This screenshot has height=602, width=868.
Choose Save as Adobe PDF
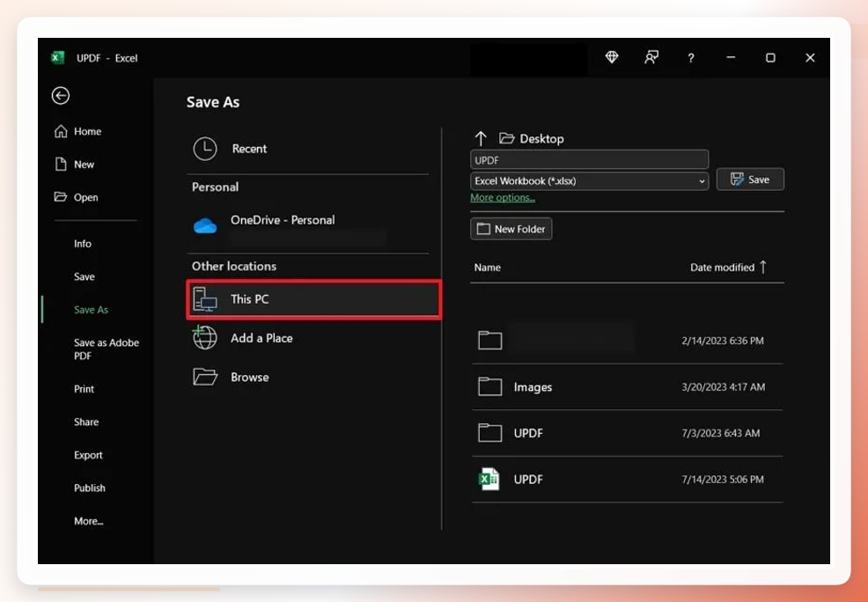(x=107, y=349)
